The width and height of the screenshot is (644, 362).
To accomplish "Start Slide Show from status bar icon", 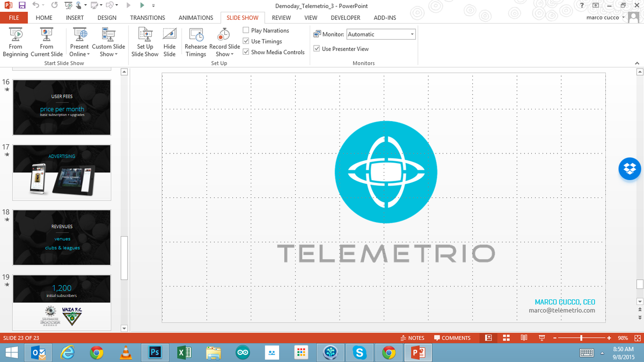I will (541, 338).
